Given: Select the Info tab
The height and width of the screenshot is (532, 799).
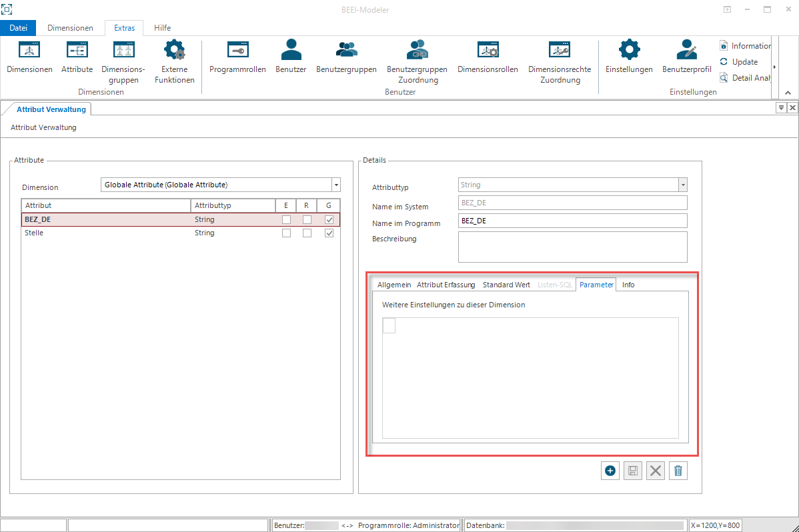Looking at the screenshot, I should click(628, 285).
